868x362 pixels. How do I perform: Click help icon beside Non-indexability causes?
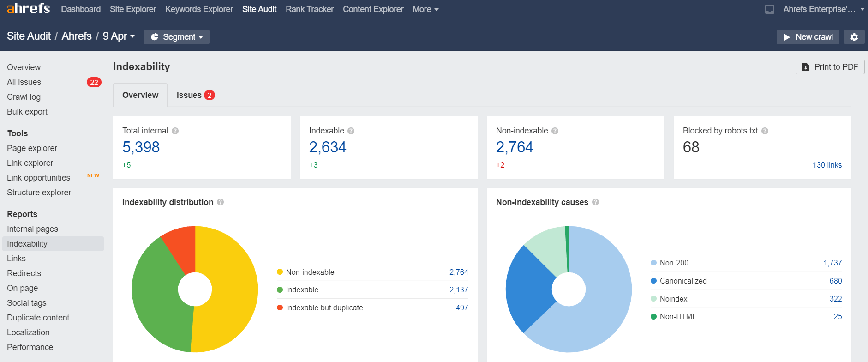596,202
